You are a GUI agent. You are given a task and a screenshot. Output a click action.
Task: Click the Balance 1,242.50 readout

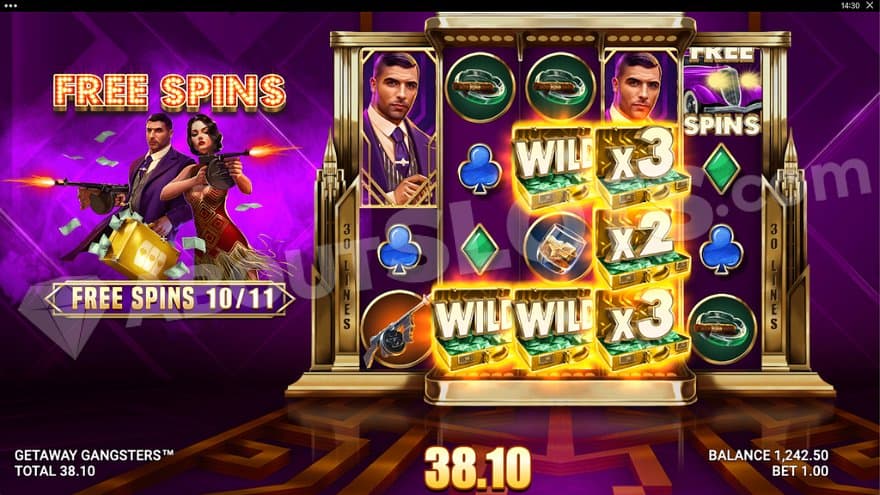[x=768, y=455]
